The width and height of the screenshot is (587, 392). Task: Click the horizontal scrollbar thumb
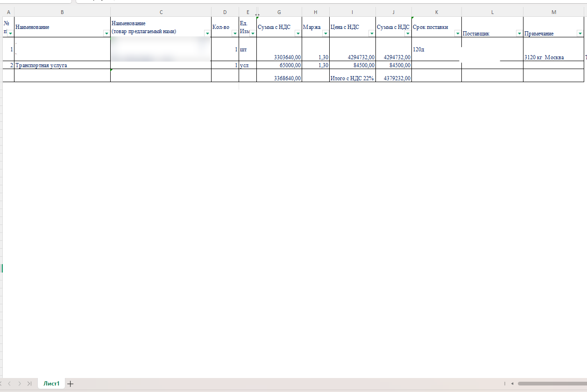point(552,384)
